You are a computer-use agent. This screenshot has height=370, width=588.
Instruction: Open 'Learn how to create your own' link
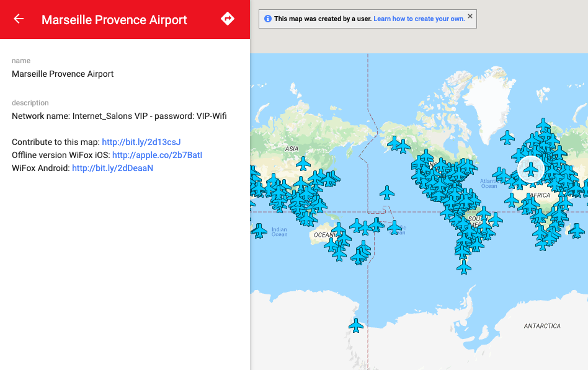(x=419, y=19)
